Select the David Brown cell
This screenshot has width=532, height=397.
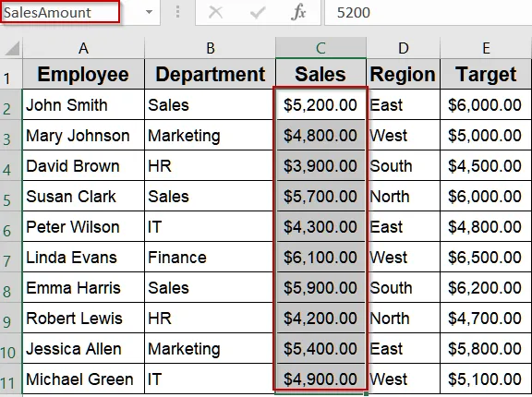coord(83,166)
